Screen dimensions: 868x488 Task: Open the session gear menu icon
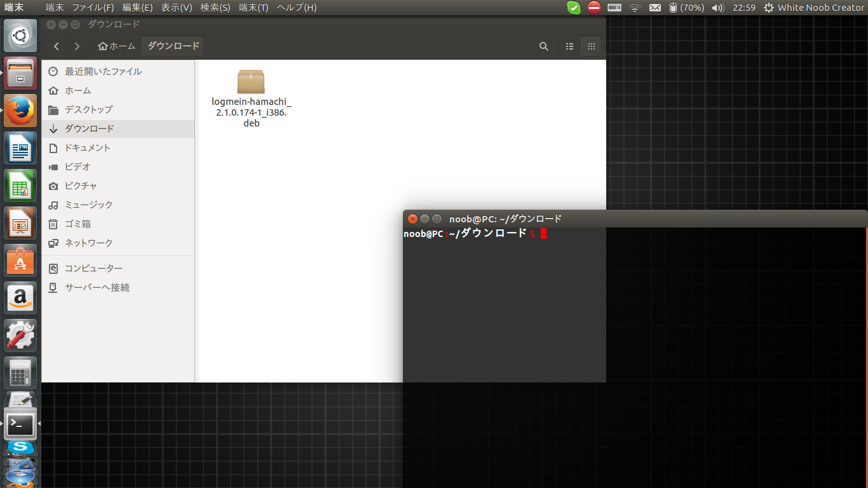(x=769, y=8)
